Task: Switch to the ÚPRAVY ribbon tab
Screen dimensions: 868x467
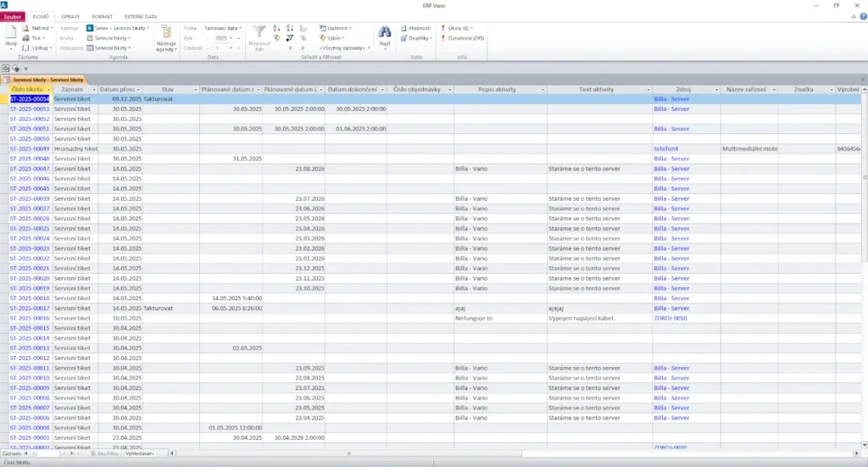Action: point(71,17)
